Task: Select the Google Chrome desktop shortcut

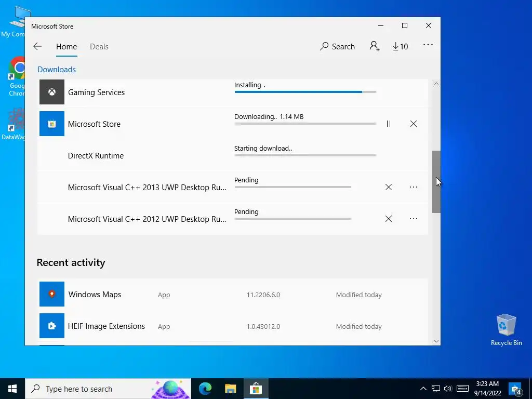Action: pos(16,77)
